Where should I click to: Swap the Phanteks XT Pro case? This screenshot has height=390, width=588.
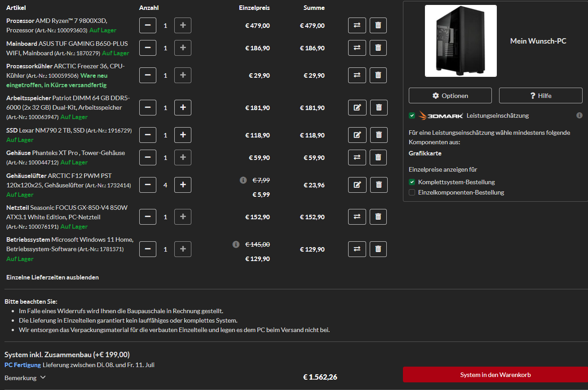[x=357, y=157]
